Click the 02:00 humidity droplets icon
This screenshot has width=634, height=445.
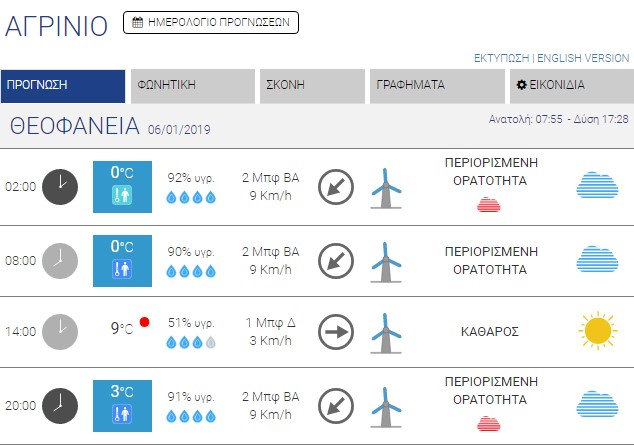(191, 197)
